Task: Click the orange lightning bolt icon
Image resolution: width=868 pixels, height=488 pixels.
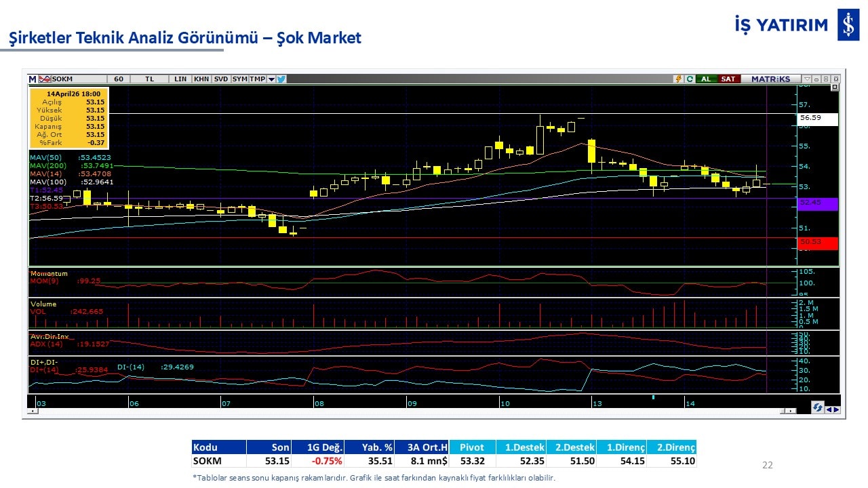Action: [x=678, y=79]
